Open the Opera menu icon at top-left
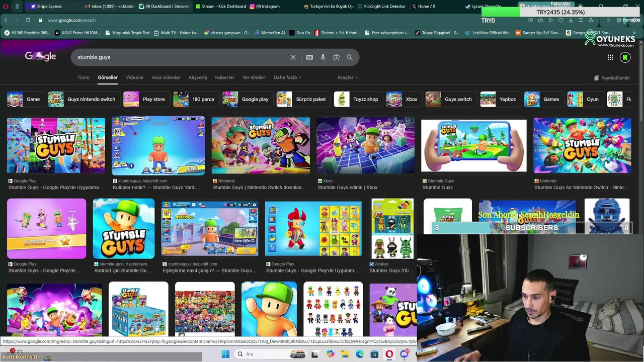 [x=6, y=6]
